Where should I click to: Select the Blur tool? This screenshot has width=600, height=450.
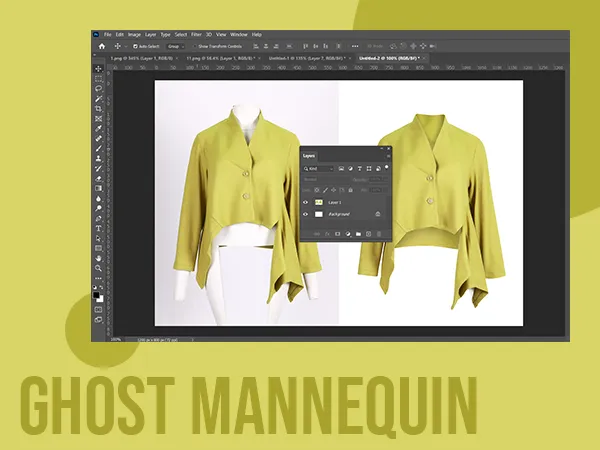coord(98,199)
